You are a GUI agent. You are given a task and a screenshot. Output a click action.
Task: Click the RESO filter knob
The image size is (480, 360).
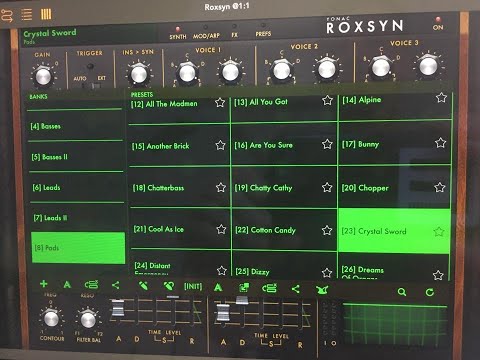[88, 319]
